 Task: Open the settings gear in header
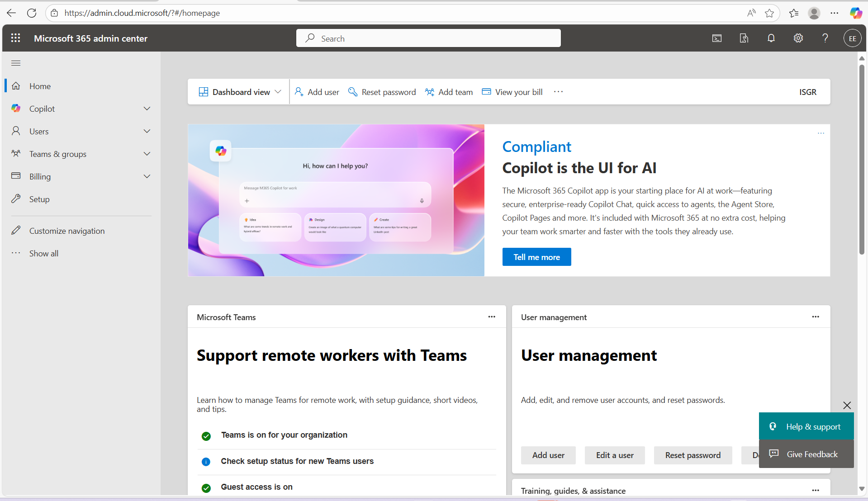[x=798, y=38]
